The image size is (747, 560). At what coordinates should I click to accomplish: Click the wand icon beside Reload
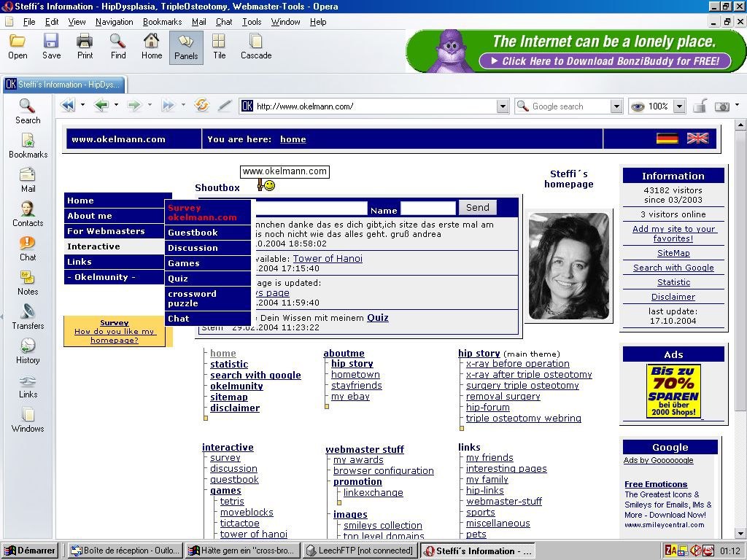pyautogui.click(x=225, y=106)
